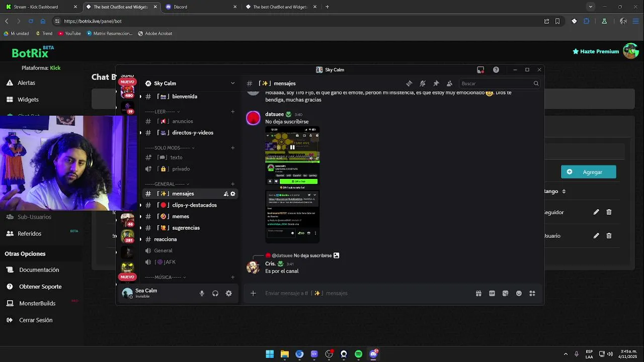Open Alertas in BotRix sidebar

(26, 82)
